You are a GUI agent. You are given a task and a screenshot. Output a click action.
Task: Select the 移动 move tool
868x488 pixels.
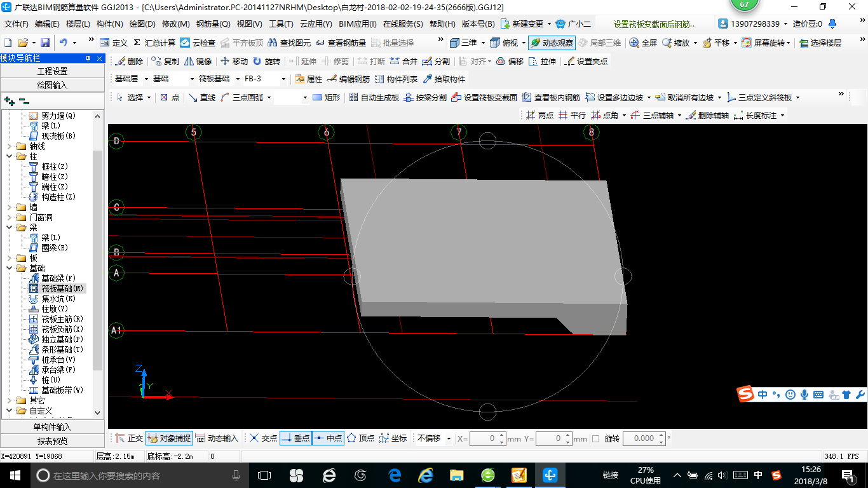coord(234,62)
